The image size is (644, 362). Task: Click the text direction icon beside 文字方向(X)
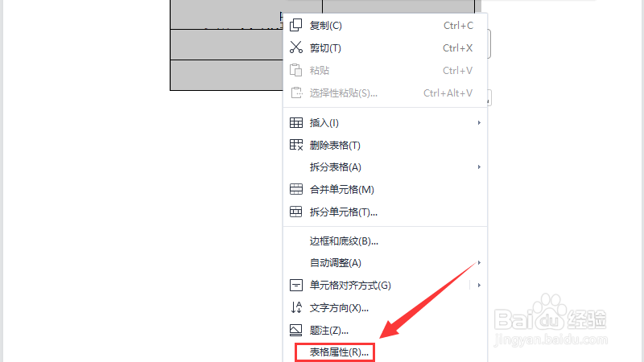[296, 307]
